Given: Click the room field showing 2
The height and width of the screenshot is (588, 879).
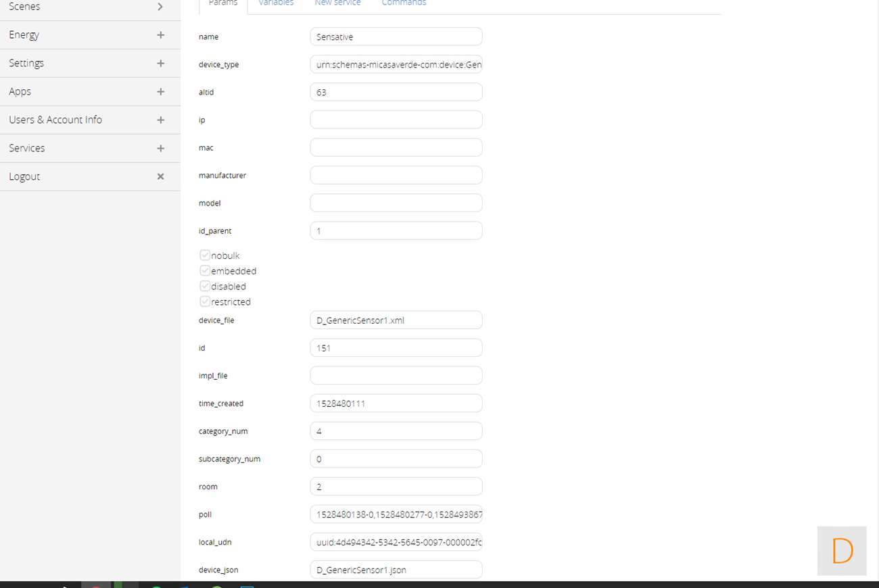Looking at the screenshot, I should pyautogui.click(x=396, y=487).
